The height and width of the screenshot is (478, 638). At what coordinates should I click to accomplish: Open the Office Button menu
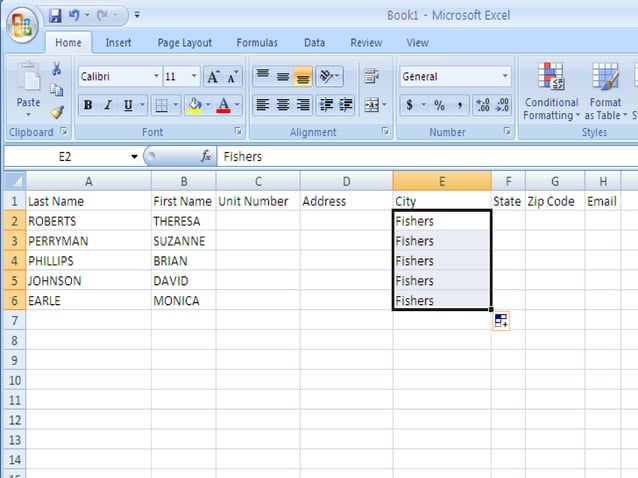(x=22, y=25)
